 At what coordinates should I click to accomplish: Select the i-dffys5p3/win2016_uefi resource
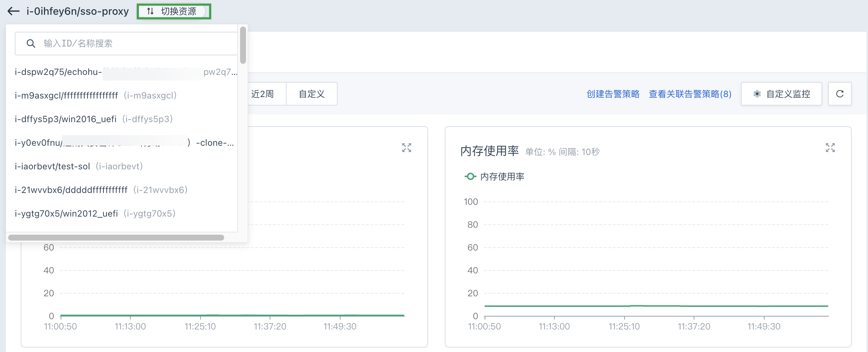click(93, 119)
